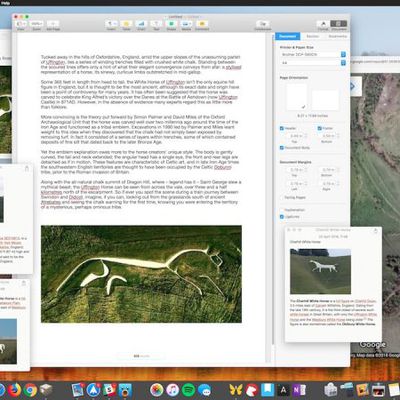This screenshot has width=400, height=400.
Task: Toggle the Hyphenation checkbox
Action: [282, 210]
